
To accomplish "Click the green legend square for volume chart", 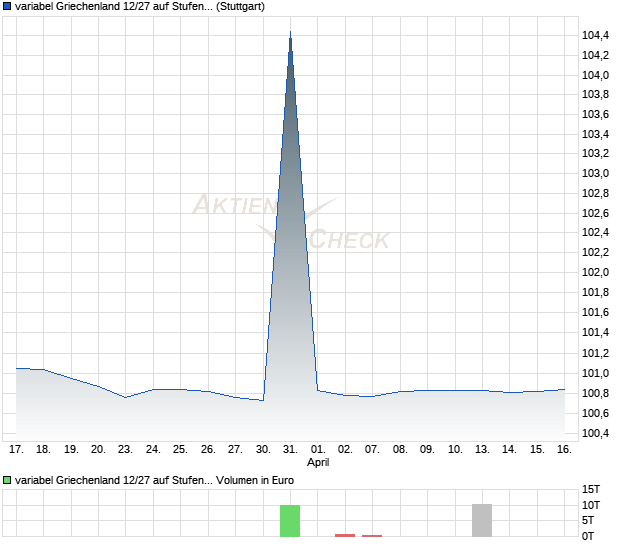I will 7,480.
